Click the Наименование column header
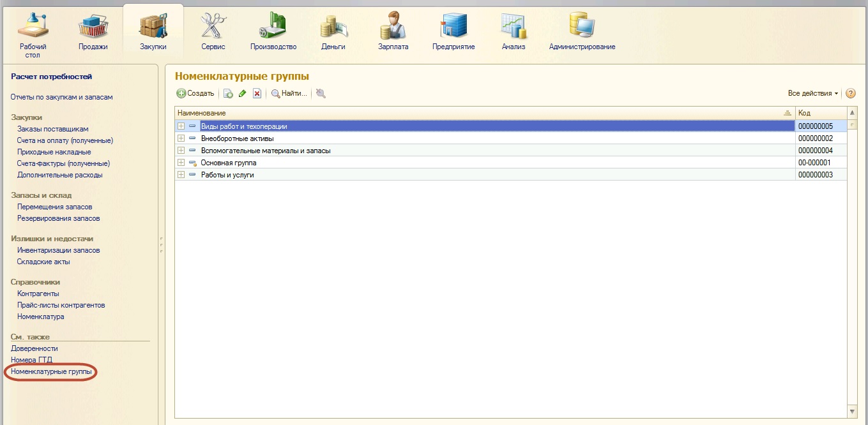The image size is (868, 425). (485, 113)
